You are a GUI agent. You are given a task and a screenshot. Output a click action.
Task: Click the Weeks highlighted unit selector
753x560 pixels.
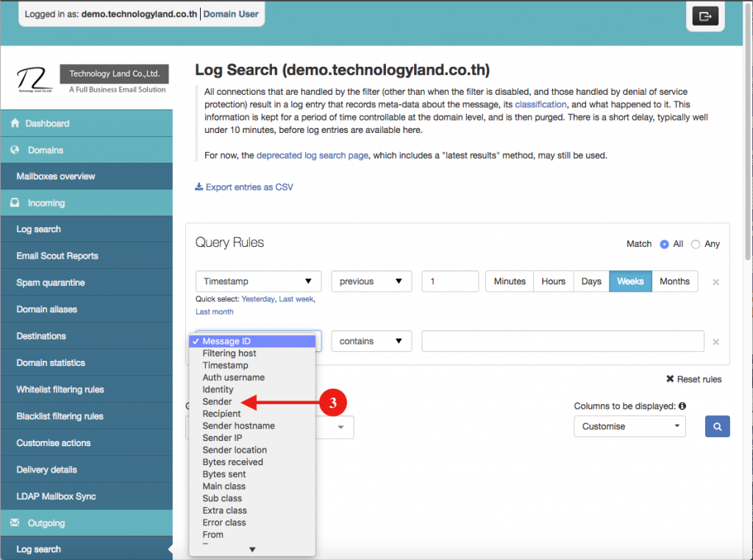coord(630,281)
